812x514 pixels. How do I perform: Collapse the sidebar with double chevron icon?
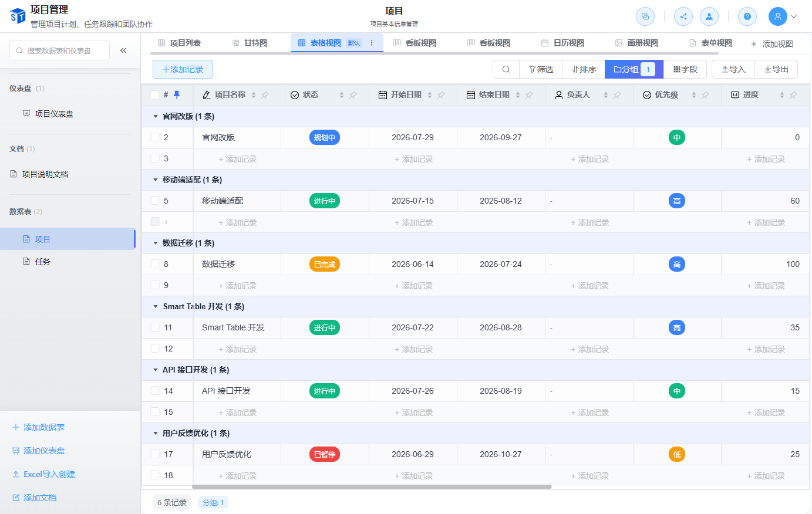[x=123, y=50]
